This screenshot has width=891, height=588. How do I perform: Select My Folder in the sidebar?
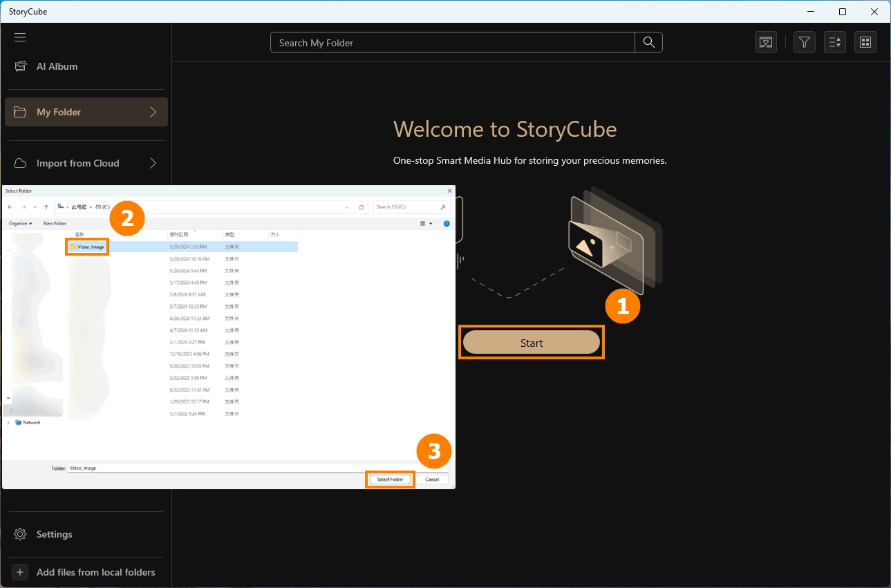pos(86,112)
